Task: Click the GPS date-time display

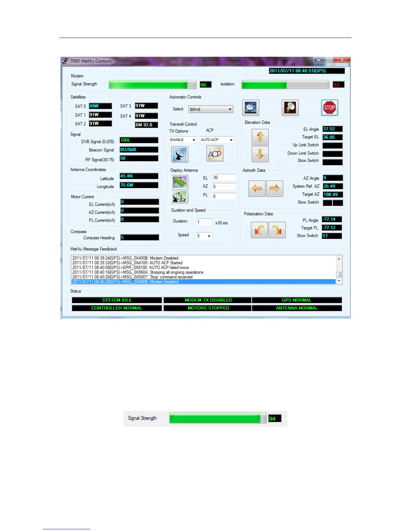Action: click(x=307, y=71)
